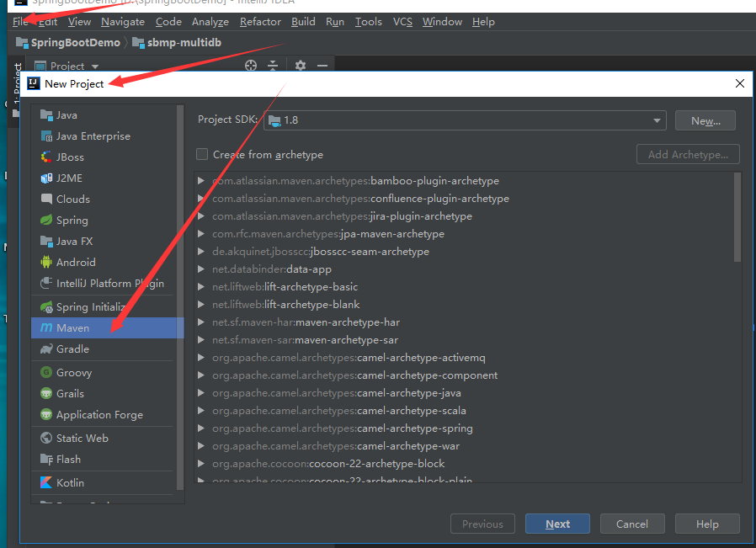Click the SpringBootDemo breadcrumb folder icon
This screenshot has width=756, height=548.
coord(22,42)
